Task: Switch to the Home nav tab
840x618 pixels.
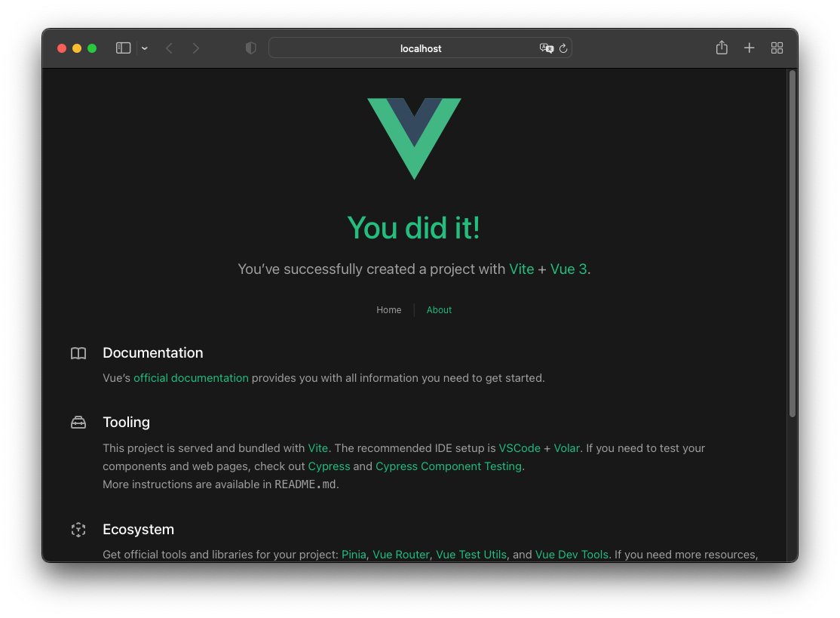Action: click(389, 310)
